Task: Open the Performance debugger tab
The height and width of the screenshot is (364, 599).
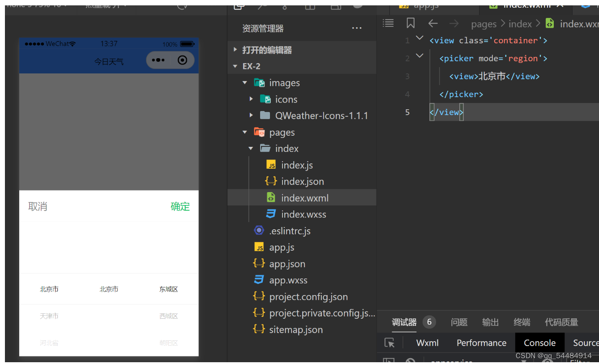Action: point(481,343)
